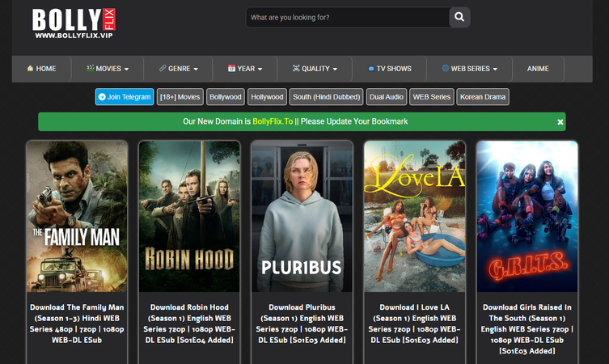Click the calendar icon beside YEAR
Viewport: 609px width, 364px height.
(231, 69)
